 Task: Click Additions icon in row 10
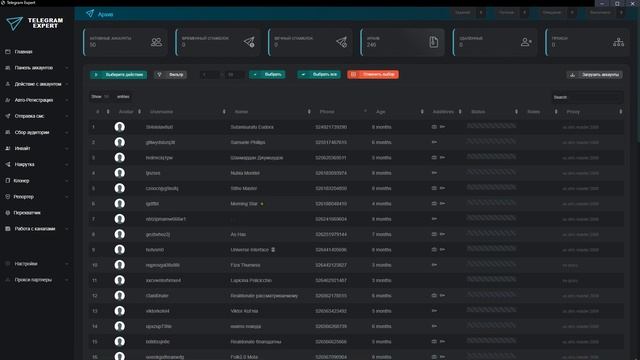click(434, 265)
